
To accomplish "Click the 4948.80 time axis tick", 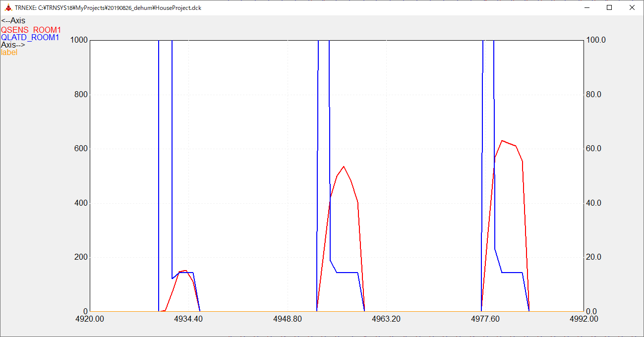I will pyautogui.click(x=288, y=319).
